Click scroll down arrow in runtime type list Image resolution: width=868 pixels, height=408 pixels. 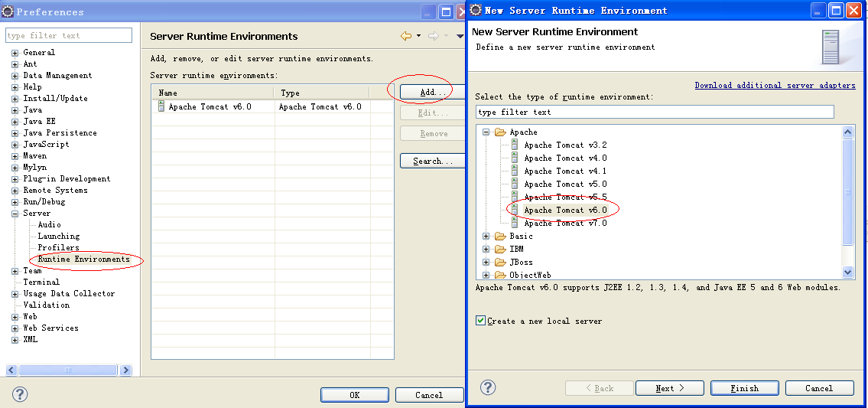(x=847, y=272)
